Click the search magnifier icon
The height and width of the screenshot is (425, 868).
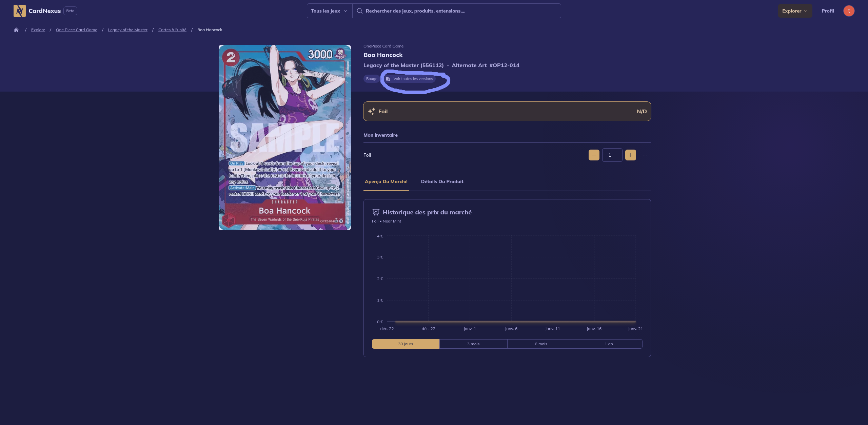tap(359, 11)
